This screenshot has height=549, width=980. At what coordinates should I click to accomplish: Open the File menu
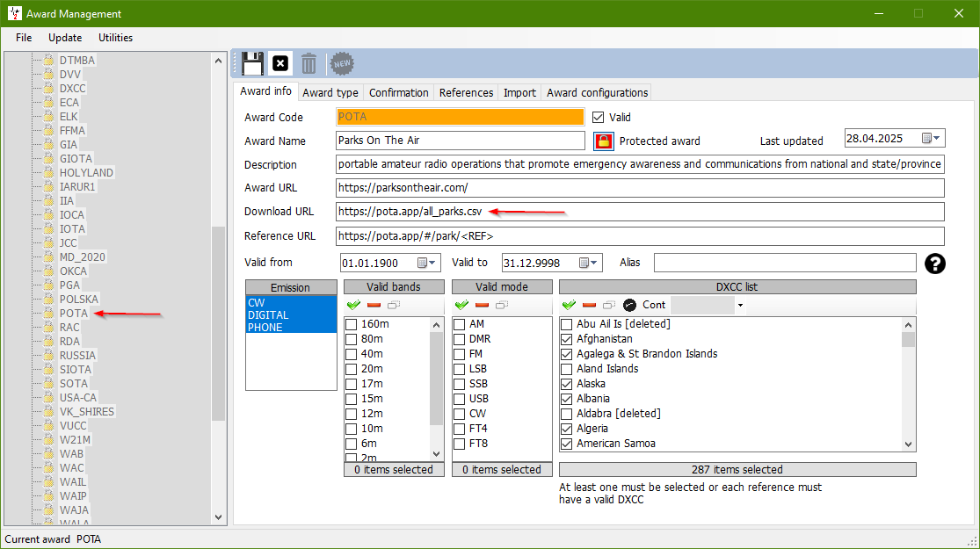(24, 38)
